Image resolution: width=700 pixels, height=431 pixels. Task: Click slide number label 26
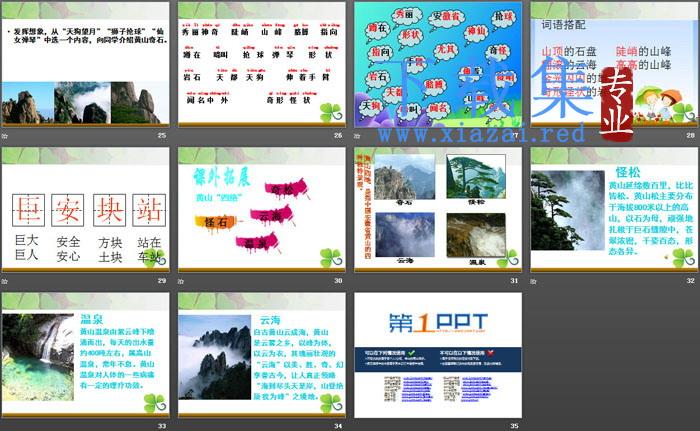click(338, 135)
